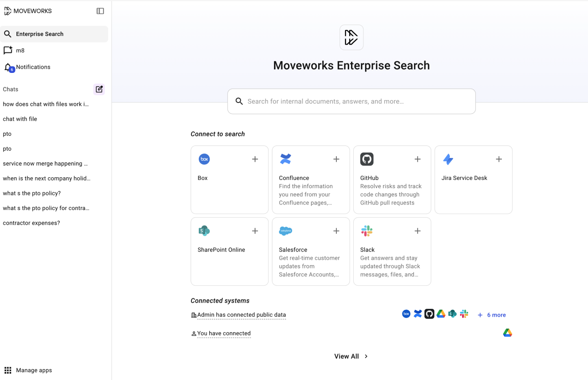This screenshot has width=588, height=380.
Task: Open Notifications in the sidebar
Action: 54,67
